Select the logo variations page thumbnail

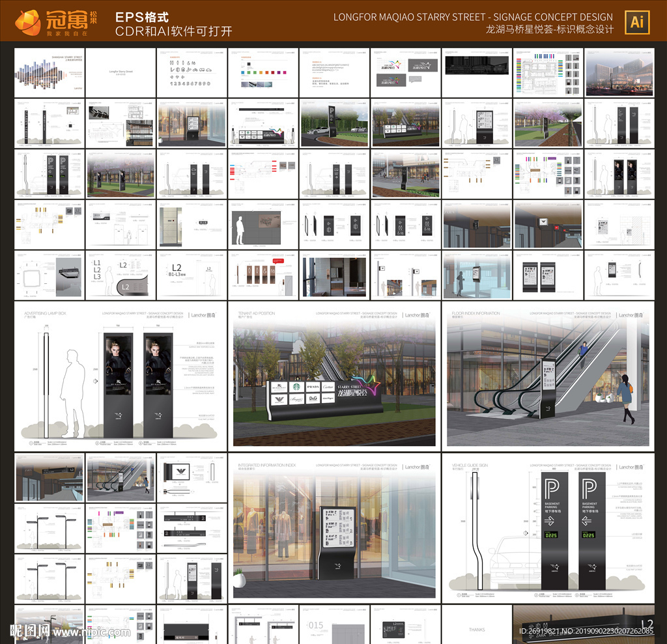(405, 73)
